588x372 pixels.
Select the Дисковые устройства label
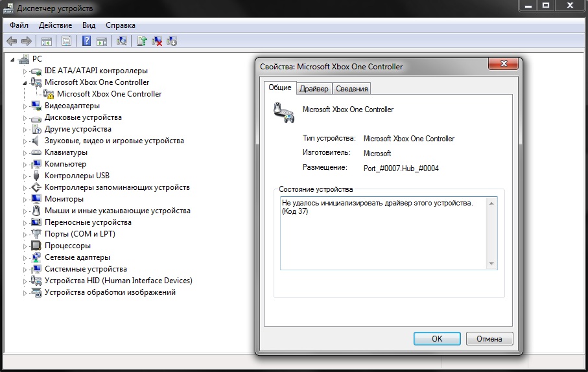(83, 117)
